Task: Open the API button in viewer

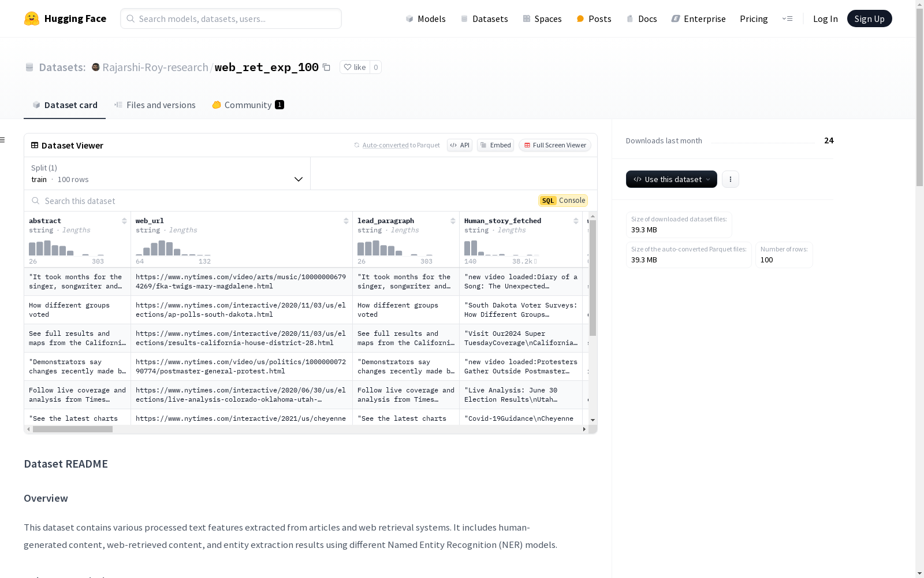Action: click(x=460, y=145)
